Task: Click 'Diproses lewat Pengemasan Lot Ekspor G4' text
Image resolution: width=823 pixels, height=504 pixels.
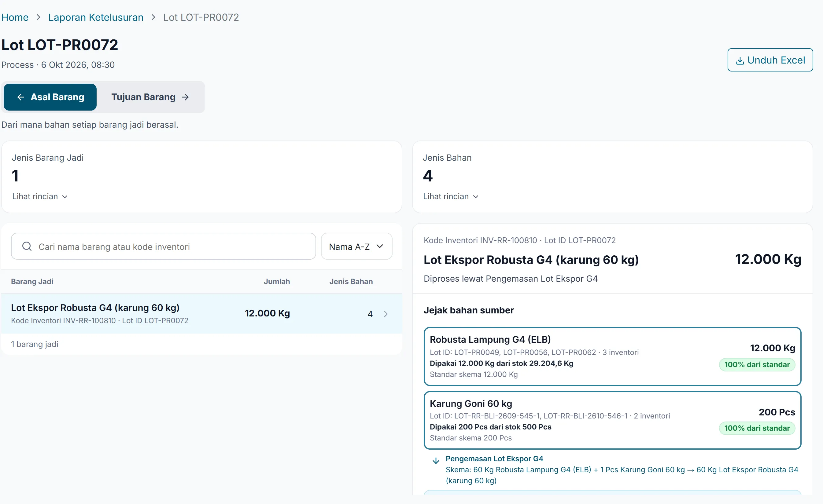Action: click(511, 278)
